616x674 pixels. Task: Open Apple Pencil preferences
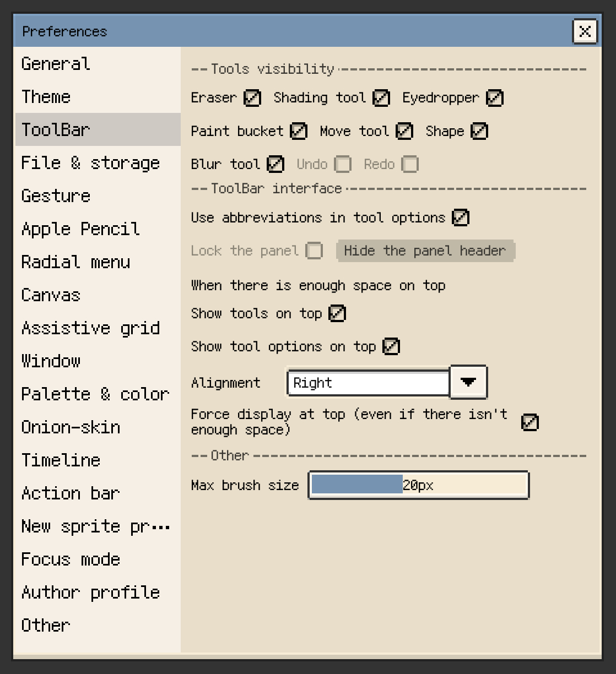[80, 229]
